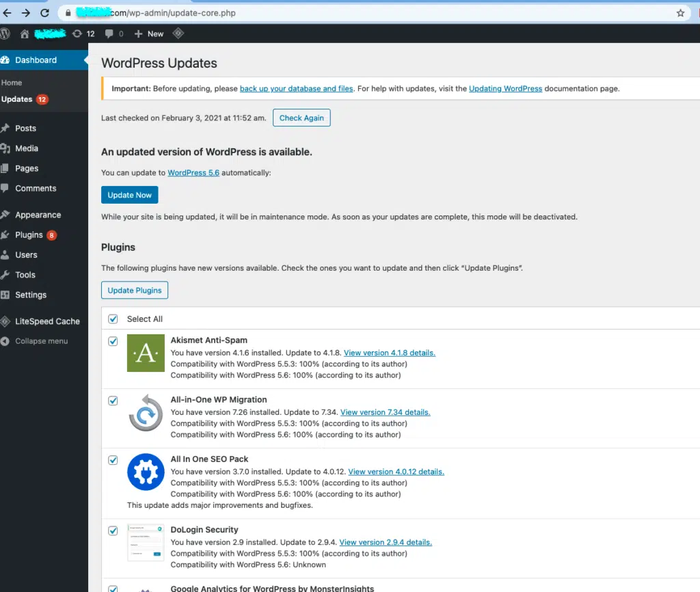Screen dimensions: 700x592
Task: Click the browser back arrow
Action: (7, 13)
